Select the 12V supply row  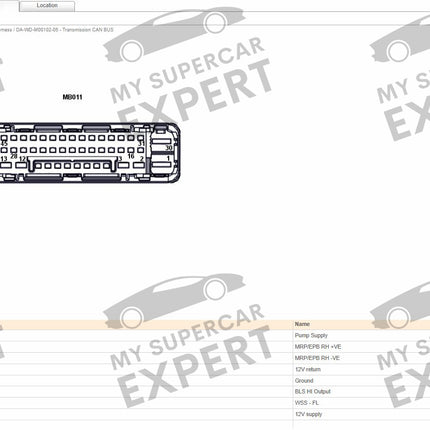click(x=215, y=414)
